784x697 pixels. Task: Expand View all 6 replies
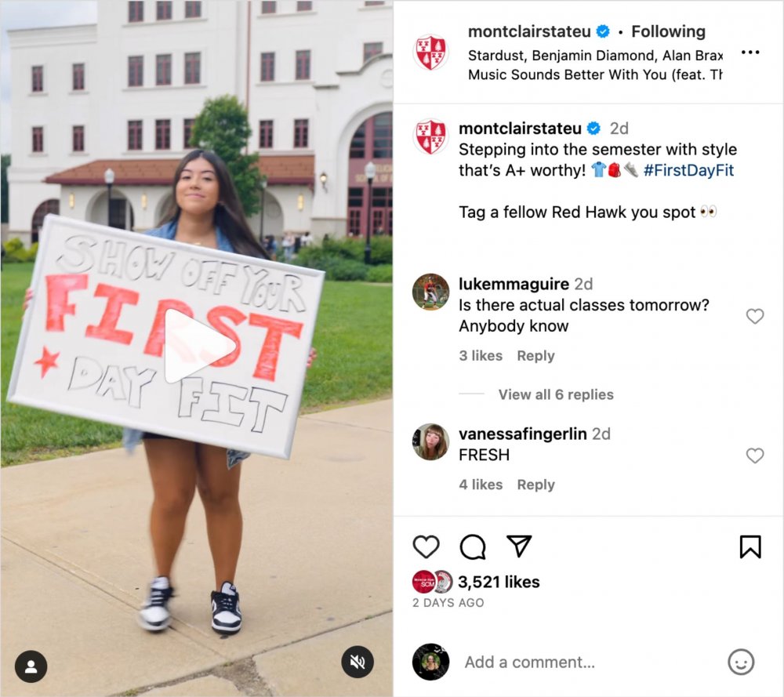click(556, 394)
